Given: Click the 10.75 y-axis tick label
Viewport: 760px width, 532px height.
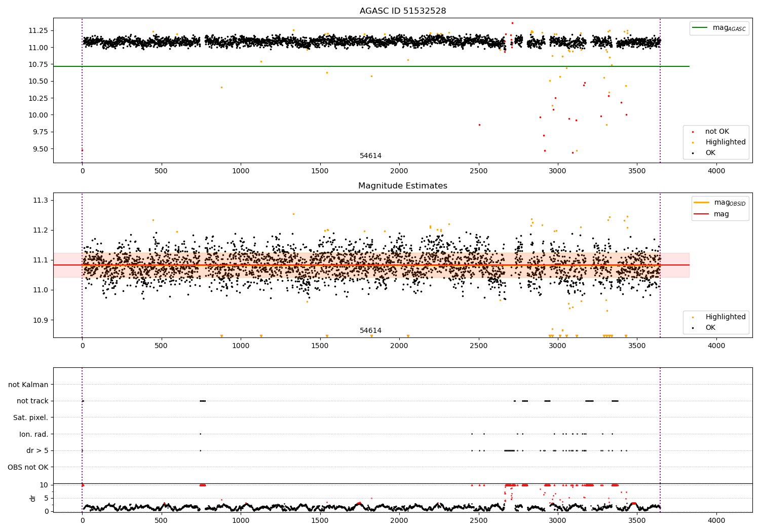Looking at the screenshot, I should click(39, 65).
